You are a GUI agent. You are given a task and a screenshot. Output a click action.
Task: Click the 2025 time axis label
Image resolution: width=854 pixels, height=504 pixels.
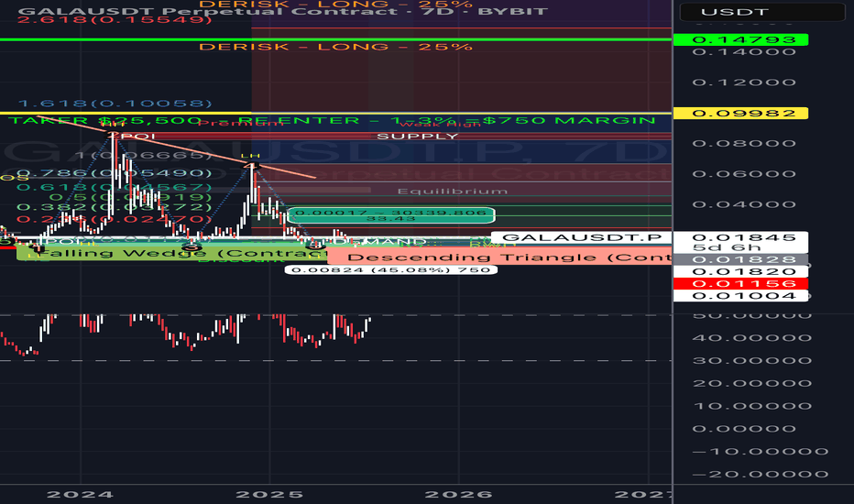click(269, 494)
